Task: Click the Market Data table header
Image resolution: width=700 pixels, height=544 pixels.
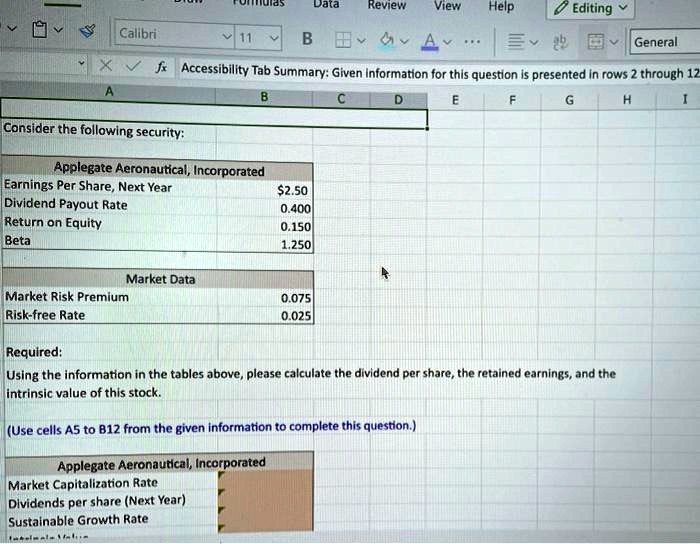Action: pyautogui.click(x=160, y=279)
